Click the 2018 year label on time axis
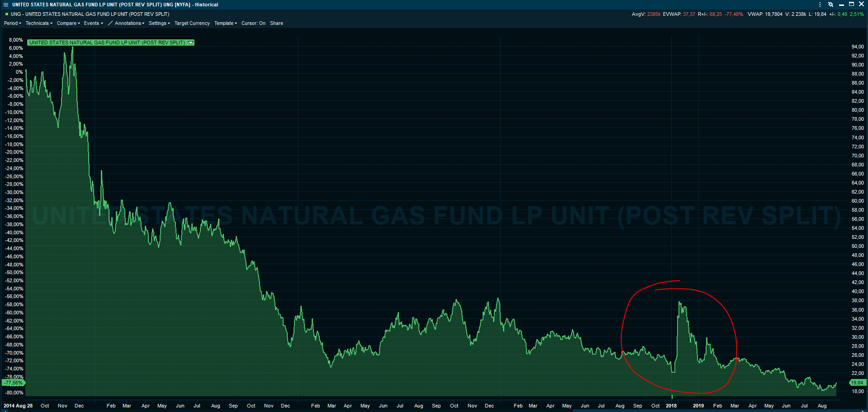The image size is (868, 412). click(671, 406)
